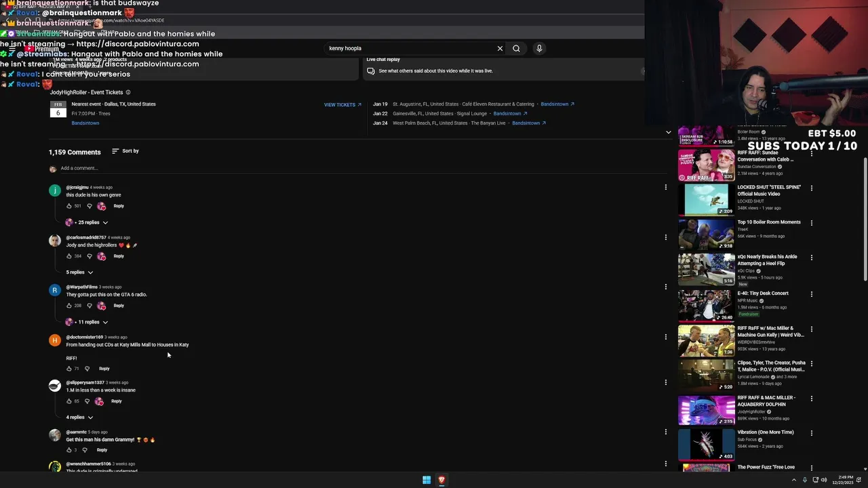
Task: Open more options for Vibration (One More Time)
Action: click(812, 433)
